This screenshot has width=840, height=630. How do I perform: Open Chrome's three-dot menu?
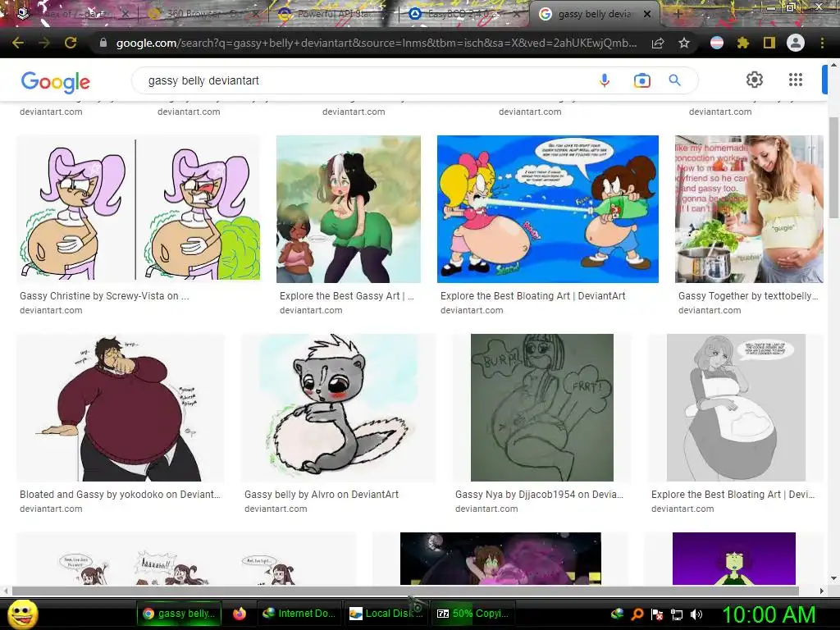tap(822, 43)
